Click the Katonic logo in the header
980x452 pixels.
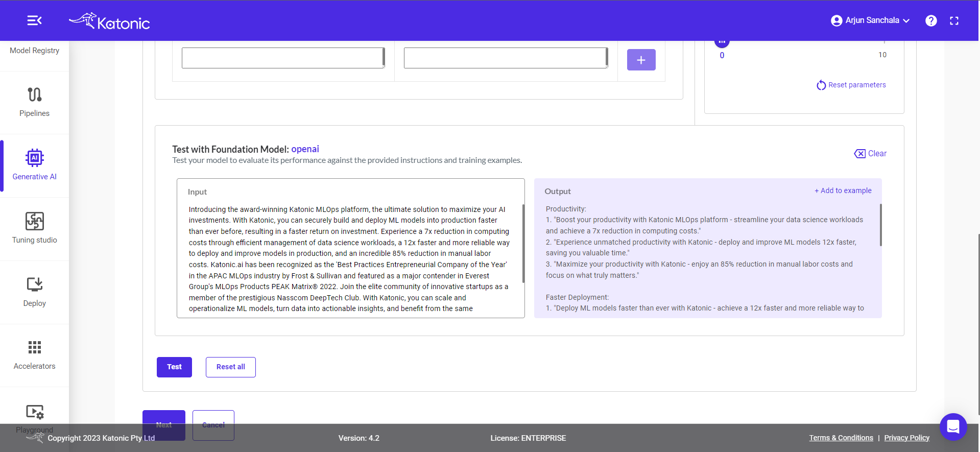(x=109, y=21)
